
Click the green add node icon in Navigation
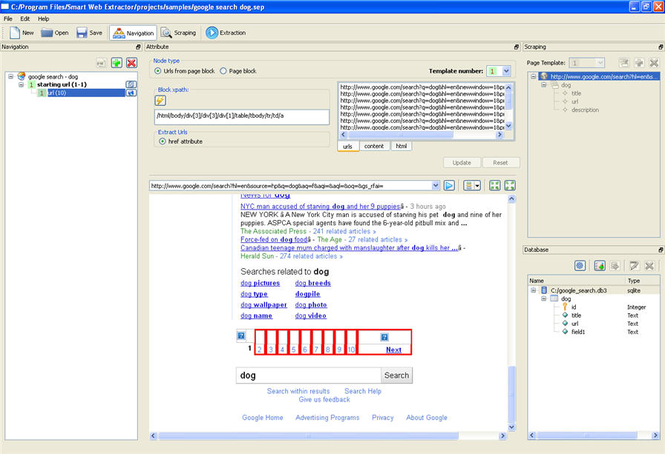(x=117, y=63)
